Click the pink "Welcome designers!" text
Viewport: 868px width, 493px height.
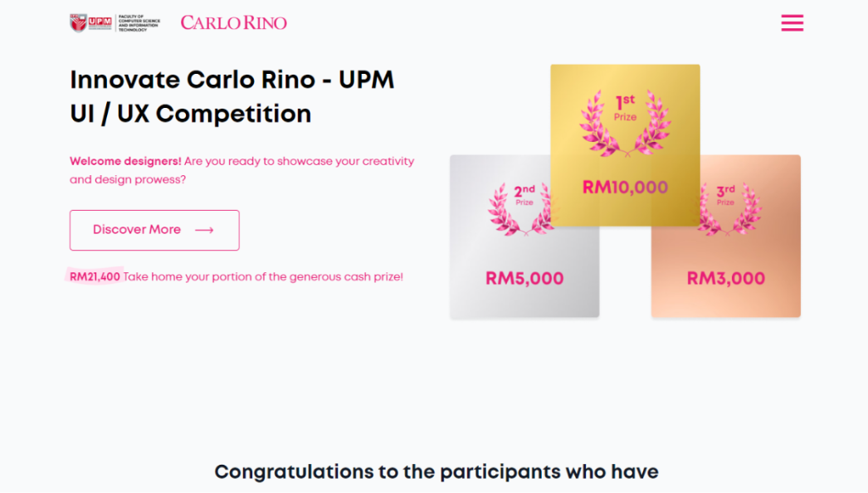[x=125, y=161]
